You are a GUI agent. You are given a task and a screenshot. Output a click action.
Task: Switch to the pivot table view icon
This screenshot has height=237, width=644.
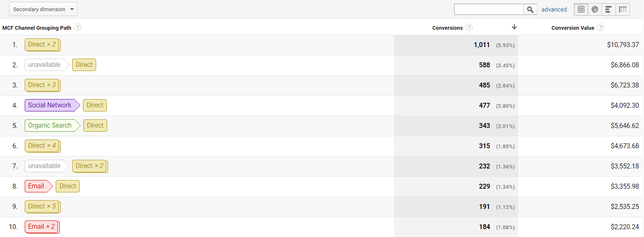(x=623, y=9)
